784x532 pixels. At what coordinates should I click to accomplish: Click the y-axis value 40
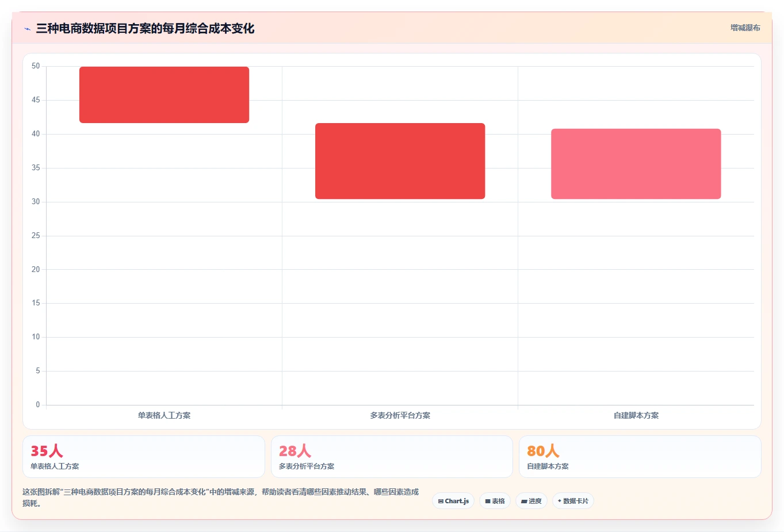36,134
